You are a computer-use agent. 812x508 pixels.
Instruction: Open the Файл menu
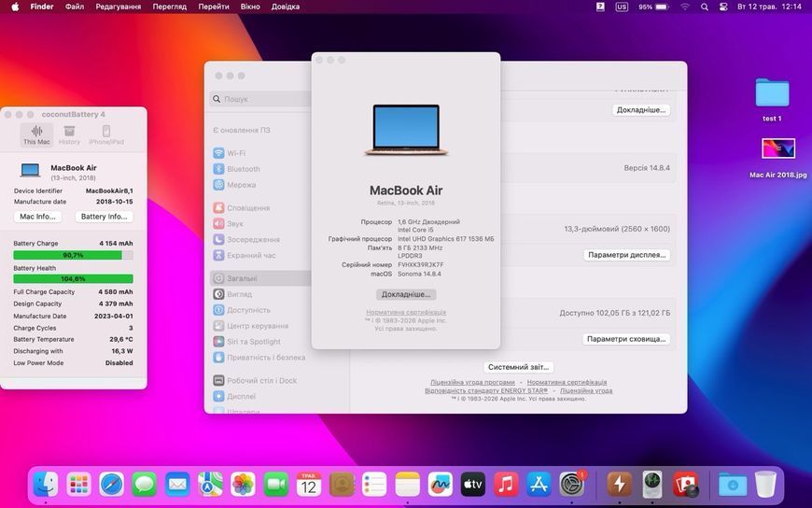pos(75,7)
